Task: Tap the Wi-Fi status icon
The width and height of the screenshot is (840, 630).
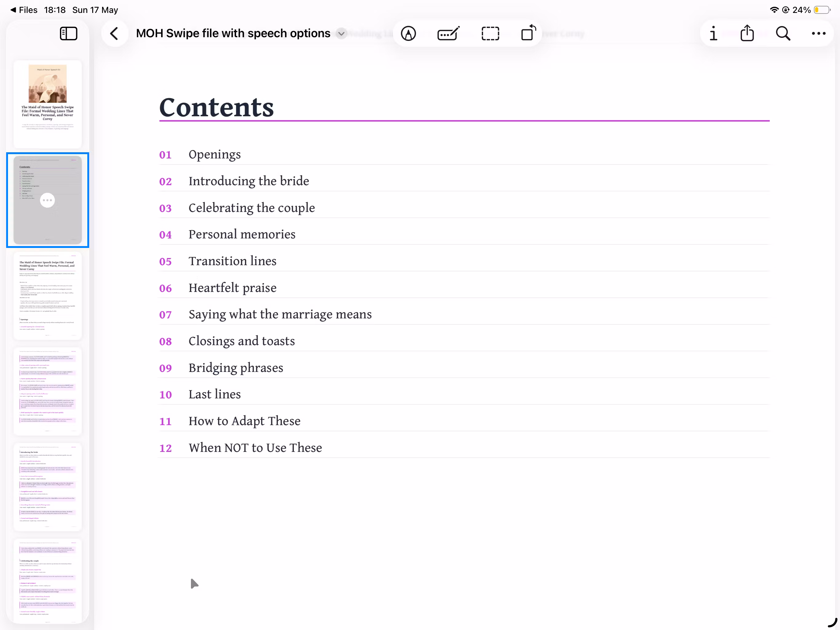Action: click(x=774, y=10)
